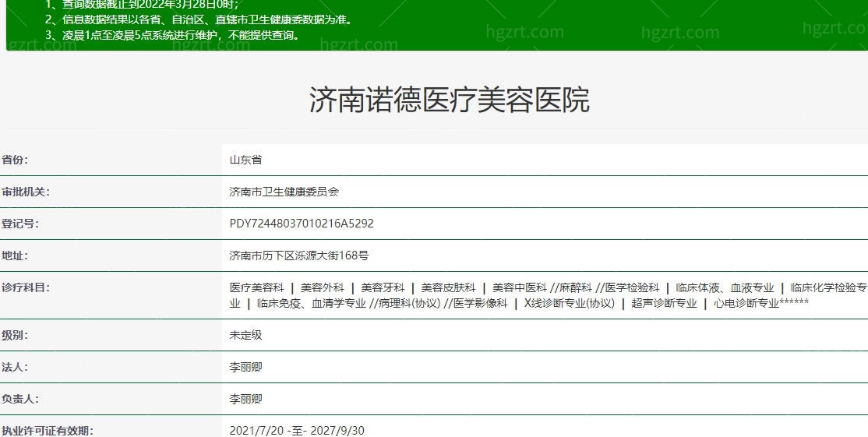Click the system maintenance notice line 3
Screen dimensions: 868x437
click(171, 35)
